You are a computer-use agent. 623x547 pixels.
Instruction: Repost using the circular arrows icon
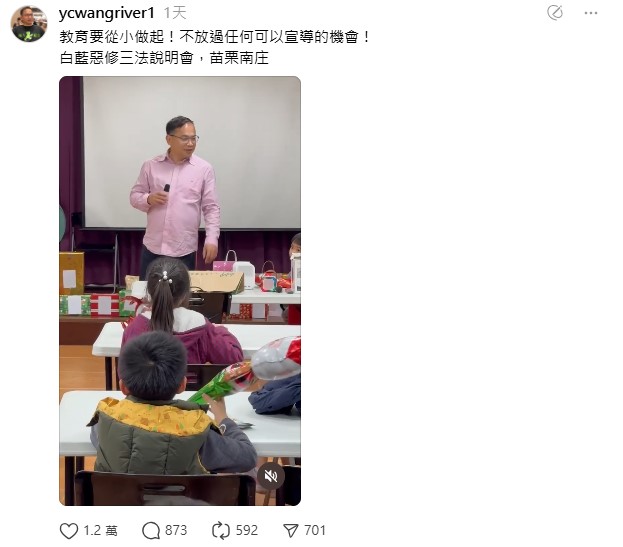point(221,531)
